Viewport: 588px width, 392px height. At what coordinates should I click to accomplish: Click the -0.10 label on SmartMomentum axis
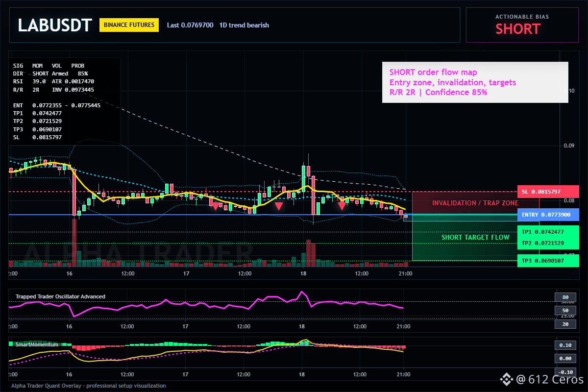click(565, 372)
